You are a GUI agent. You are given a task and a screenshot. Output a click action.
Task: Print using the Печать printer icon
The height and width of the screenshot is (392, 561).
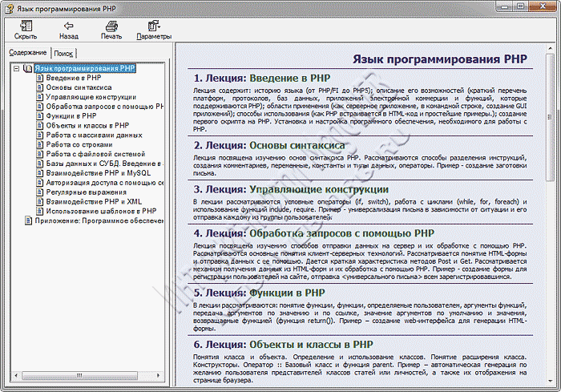(111, 26)
